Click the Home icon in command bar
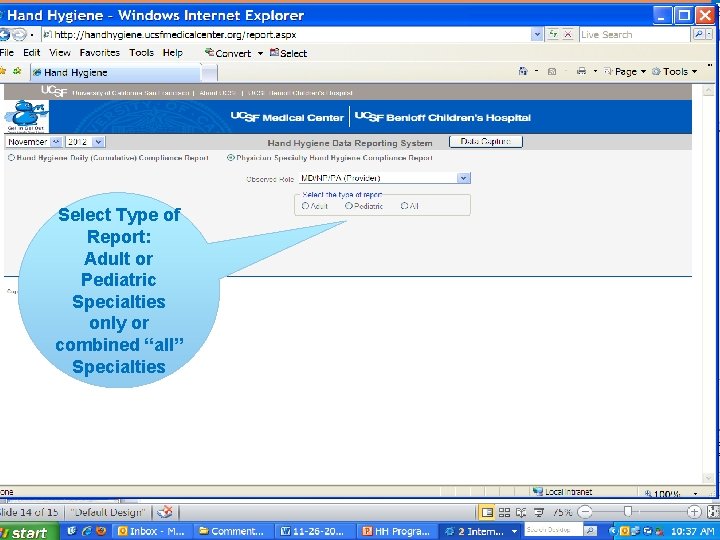This screenshot has width=720, height=540. pyautogui.click(x=523, y=71)
